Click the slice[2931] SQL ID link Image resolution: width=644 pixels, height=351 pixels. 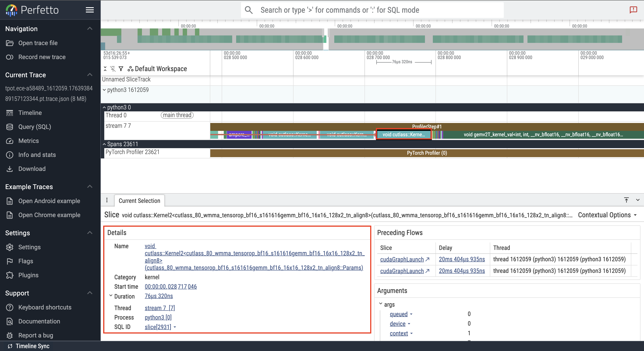click(158, 327)
